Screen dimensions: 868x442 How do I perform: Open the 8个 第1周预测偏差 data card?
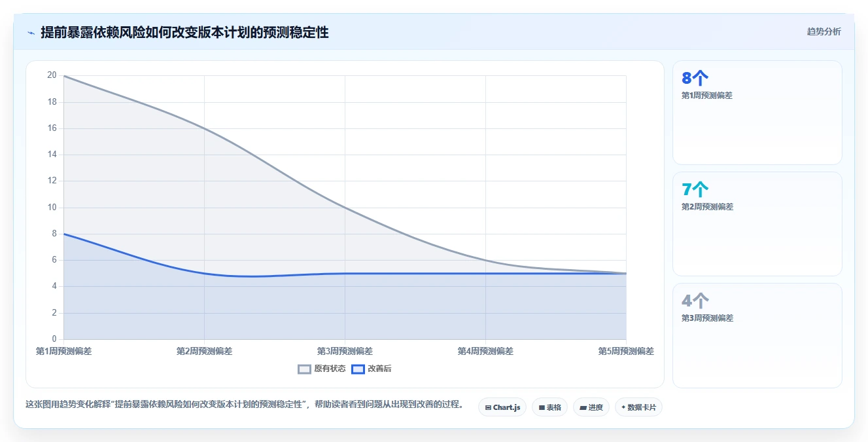point(757,113)
